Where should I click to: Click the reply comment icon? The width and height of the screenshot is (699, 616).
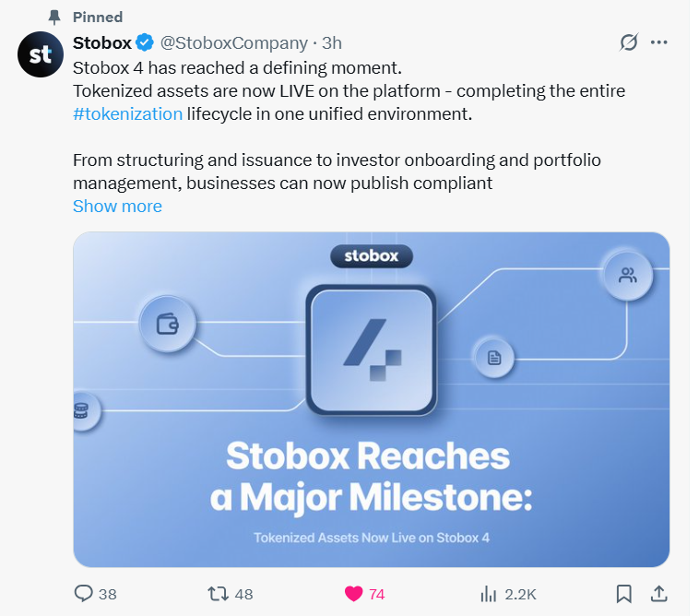click(84, 594)
